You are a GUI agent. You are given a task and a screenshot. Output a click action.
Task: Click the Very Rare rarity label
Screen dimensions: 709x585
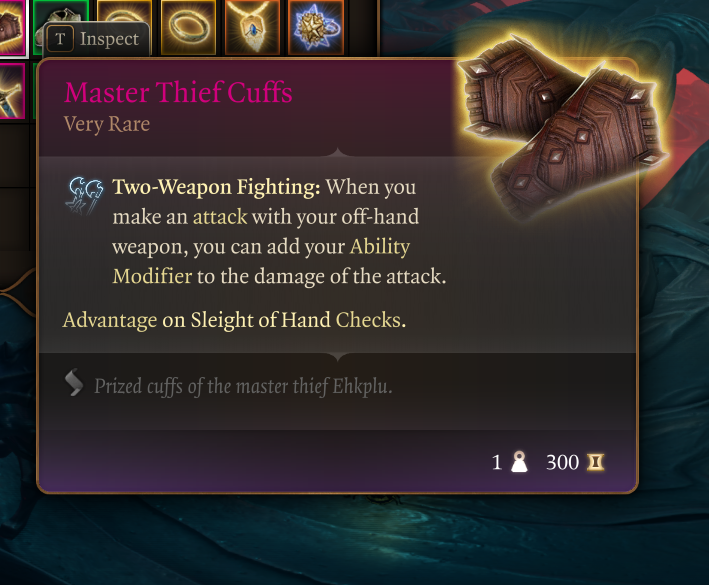pos(107,124)
